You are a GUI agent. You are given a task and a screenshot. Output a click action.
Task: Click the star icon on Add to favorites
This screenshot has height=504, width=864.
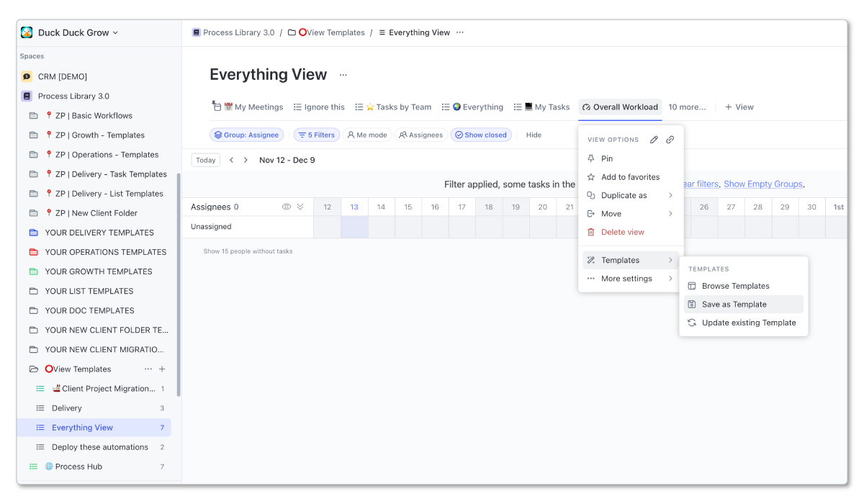coord(593,176)
